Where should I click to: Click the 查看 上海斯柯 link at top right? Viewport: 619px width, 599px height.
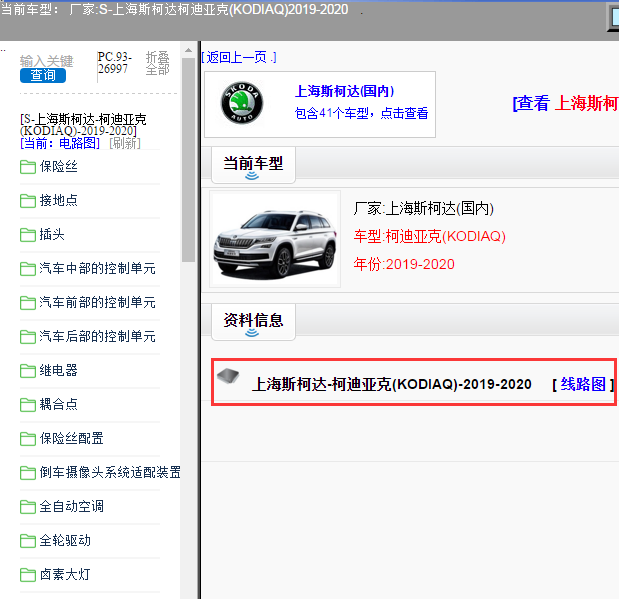point(565,103)
